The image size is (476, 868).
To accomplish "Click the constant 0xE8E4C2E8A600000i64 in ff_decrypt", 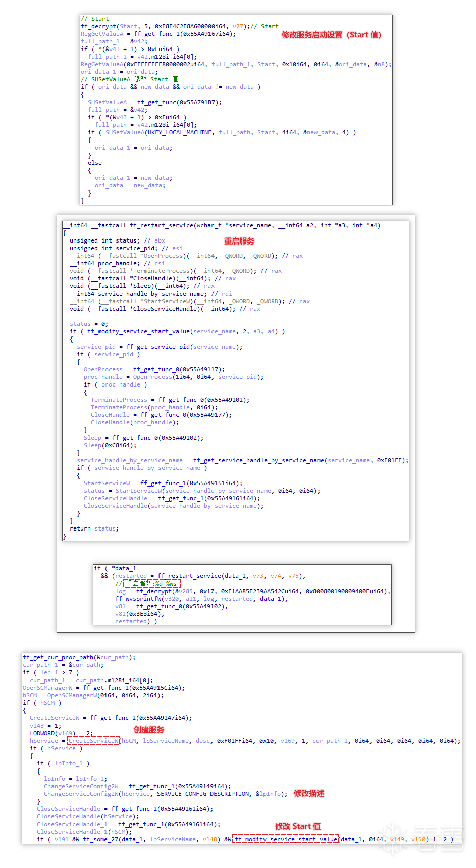I will coord(192,26).
